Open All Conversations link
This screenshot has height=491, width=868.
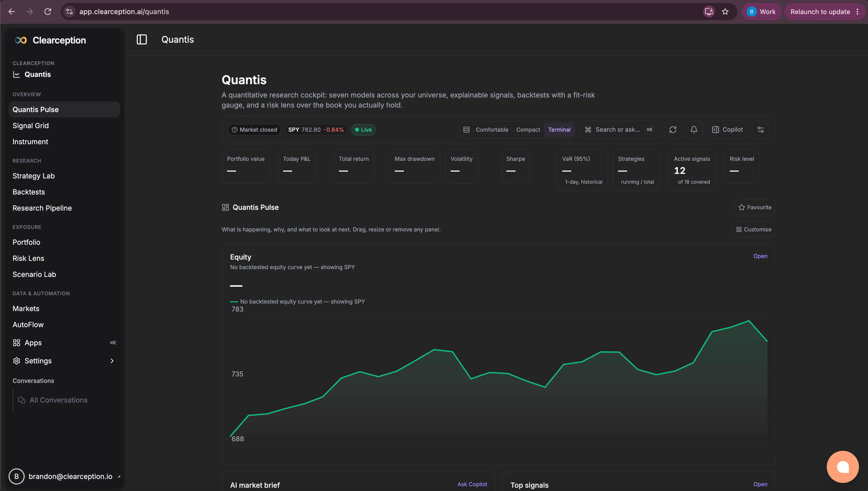[x=58, y=400]
